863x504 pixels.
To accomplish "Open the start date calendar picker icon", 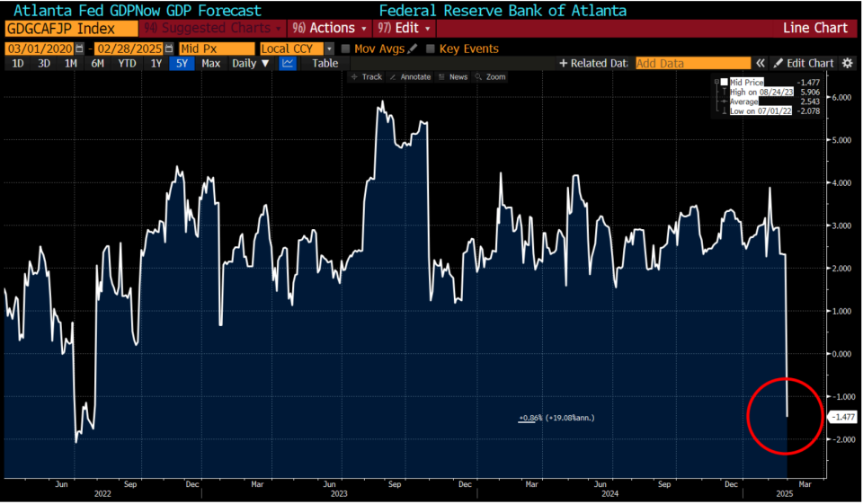I will click(x=80, y=49).
